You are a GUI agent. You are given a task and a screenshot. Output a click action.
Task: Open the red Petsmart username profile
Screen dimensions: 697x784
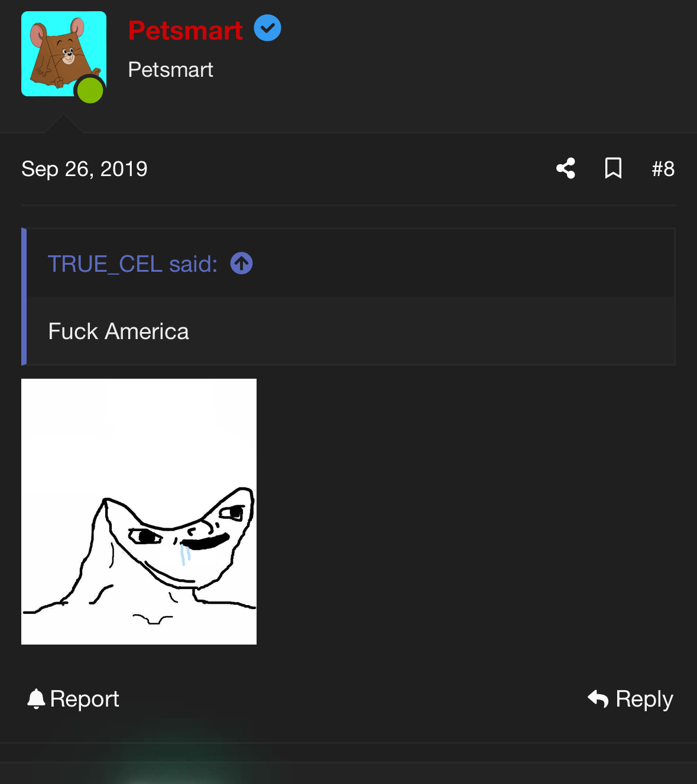[185, 31]
